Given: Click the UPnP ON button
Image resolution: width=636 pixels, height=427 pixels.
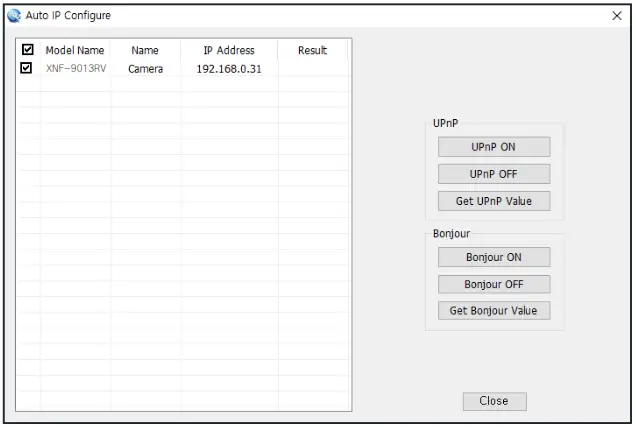Looking at the screenshot, I should (494, 147).
